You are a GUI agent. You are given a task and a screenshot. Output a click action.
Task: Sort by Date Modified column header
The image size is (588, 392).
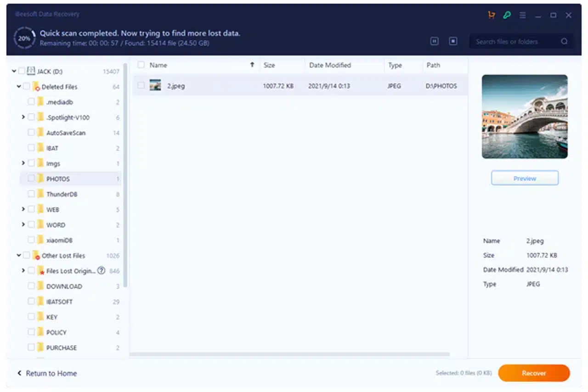coord(330,65)
